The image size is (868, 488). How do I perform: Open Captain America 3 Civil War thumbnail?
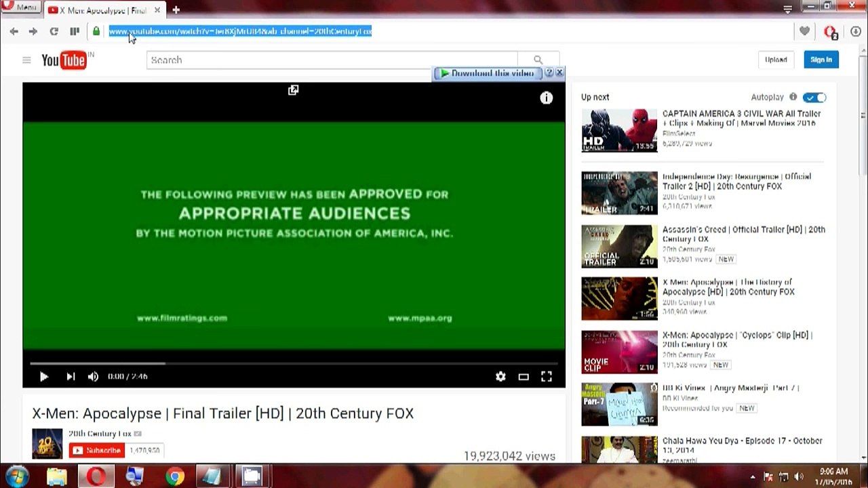point(619,131)
